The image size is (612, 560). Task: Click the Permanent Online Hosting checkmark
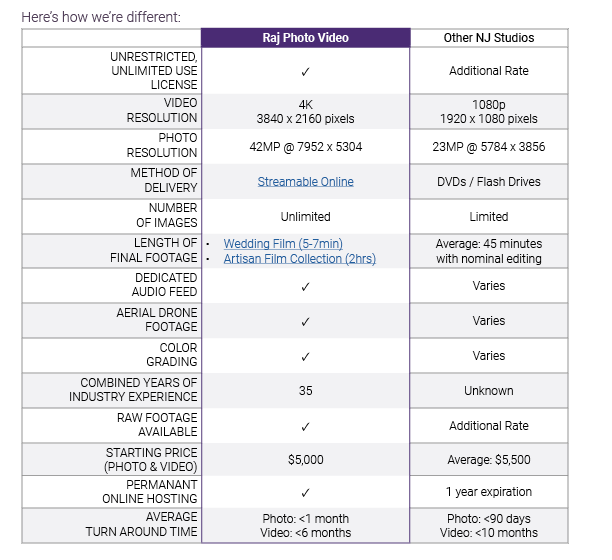click(305, 492)
